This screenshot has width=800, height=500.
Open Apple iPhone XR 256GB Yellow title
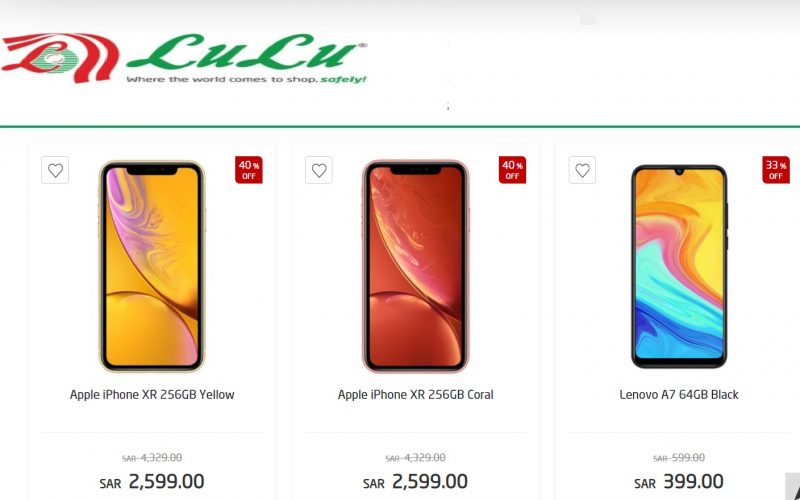click(152, 394)
